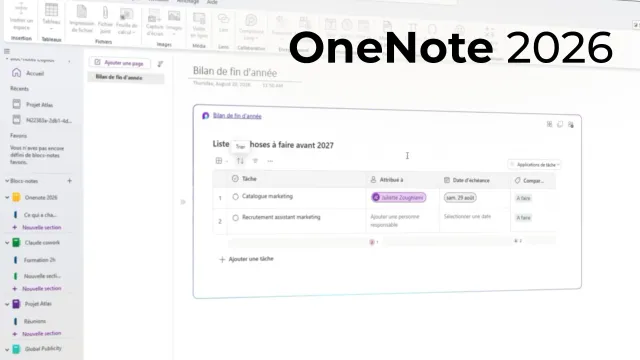Click the sort pages icon

pos(160,64)
